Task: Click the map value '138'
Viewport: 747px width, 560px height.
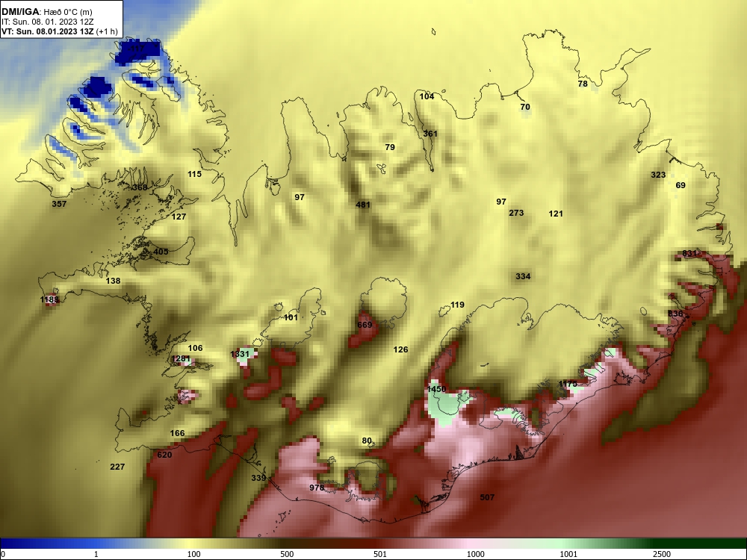Action: [x=113, y=281]
